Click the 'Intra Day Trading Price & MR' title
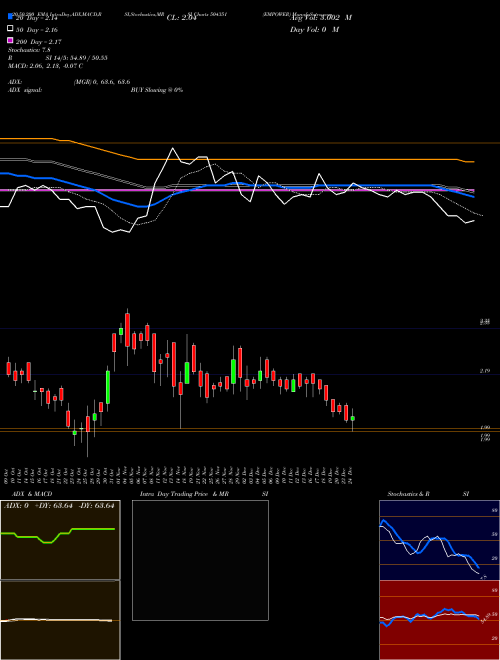Image resolution: width=500 pixels, height=660 pixels. click(184, 494)
